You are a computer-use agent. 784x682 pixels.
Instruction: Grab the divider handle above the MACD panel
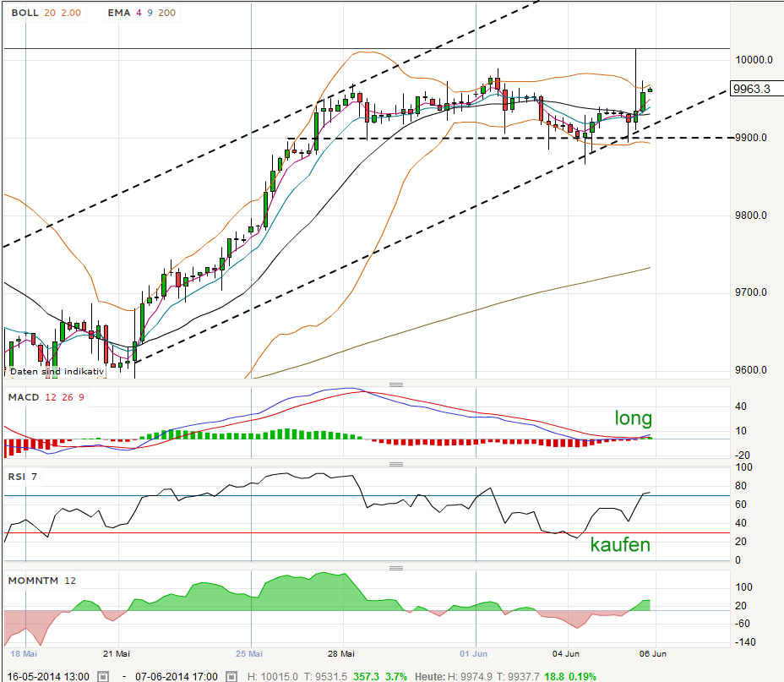396,385
